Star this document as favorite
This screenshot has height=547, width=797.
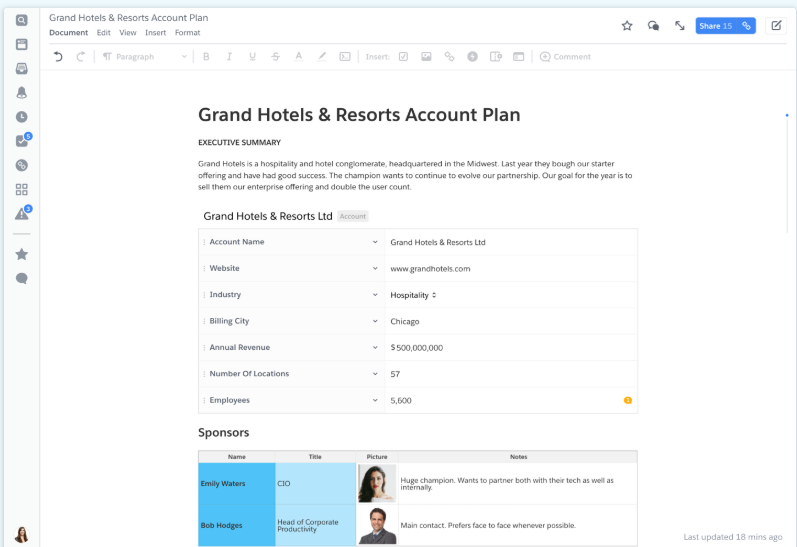627,25
